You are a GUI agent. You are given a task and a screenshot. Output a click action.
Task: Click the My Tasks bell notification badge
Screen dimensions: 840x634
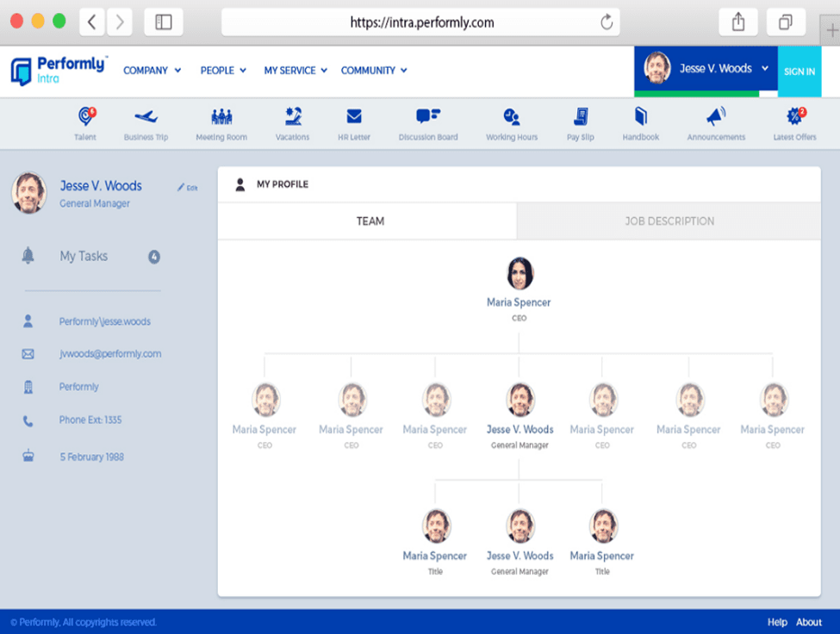coord(153,256)
